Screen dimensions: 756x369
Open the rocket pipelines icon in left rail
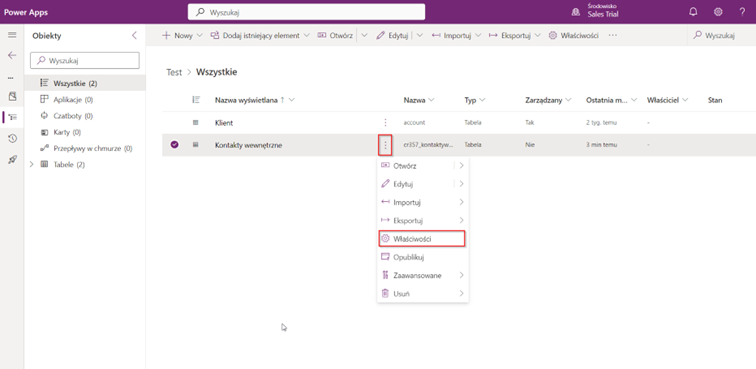pyautogui.click(x=13, y=160)
